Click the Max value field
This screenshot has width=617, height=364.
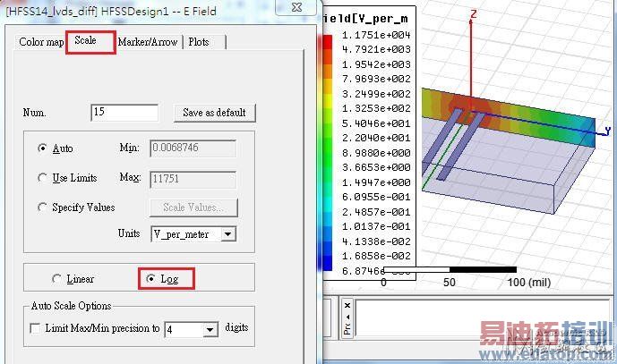[x=193, y=179]
